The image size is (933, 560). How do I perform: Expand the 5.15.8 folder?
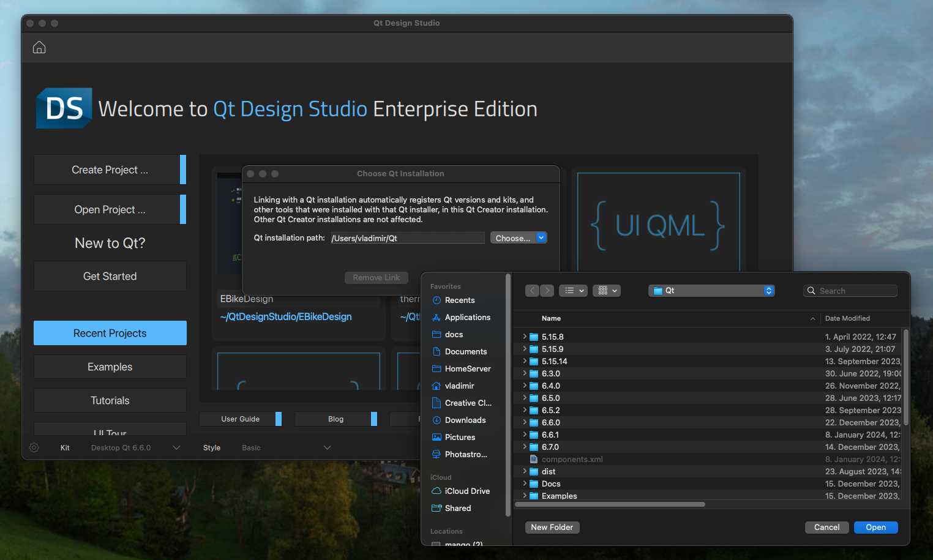pos(525,337)
